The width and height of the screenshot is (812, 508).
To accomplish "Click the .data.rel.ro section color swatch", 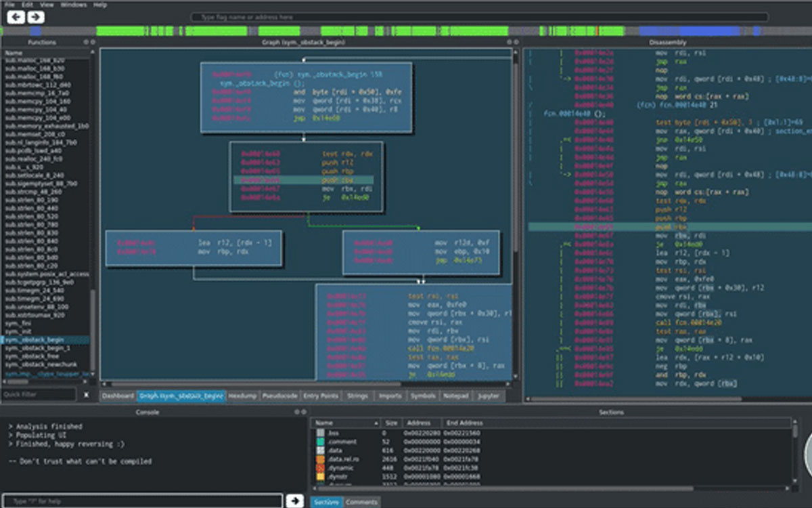I will (x=321, y=459).
